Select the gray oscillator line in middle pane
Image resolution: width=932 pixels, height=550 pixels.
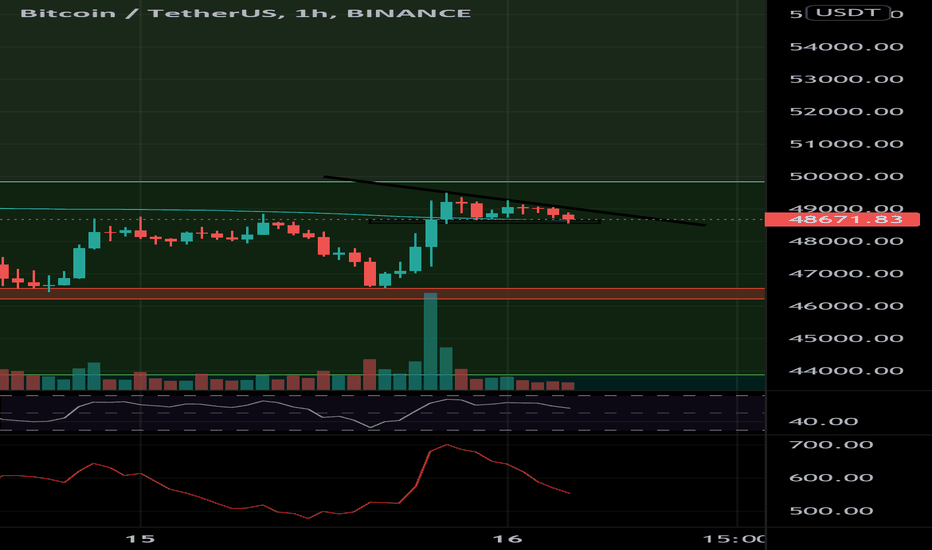click(285, 413)
